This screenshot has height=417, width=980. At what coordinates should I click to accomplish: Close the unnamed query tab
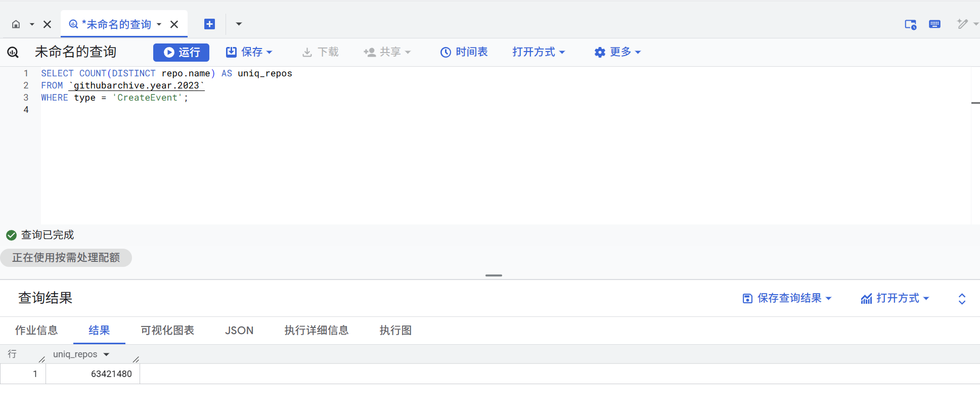click(174, 24)
